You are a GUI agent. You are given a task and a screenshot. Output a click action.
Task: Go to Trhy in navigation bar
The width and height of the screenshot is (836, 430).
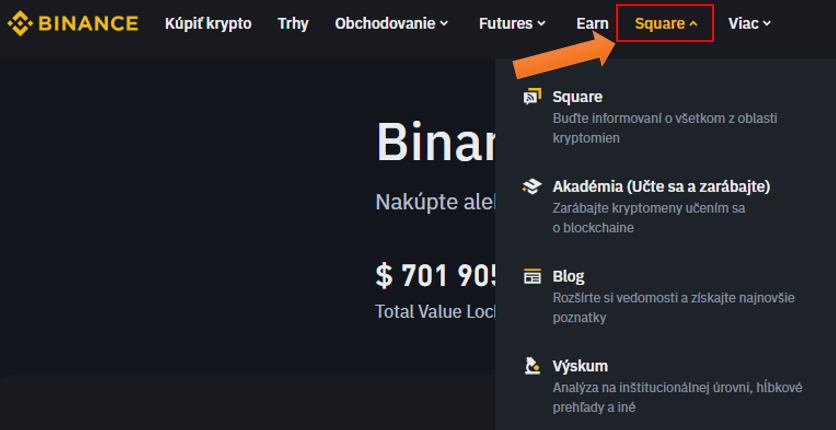click(x=293, y=23)
